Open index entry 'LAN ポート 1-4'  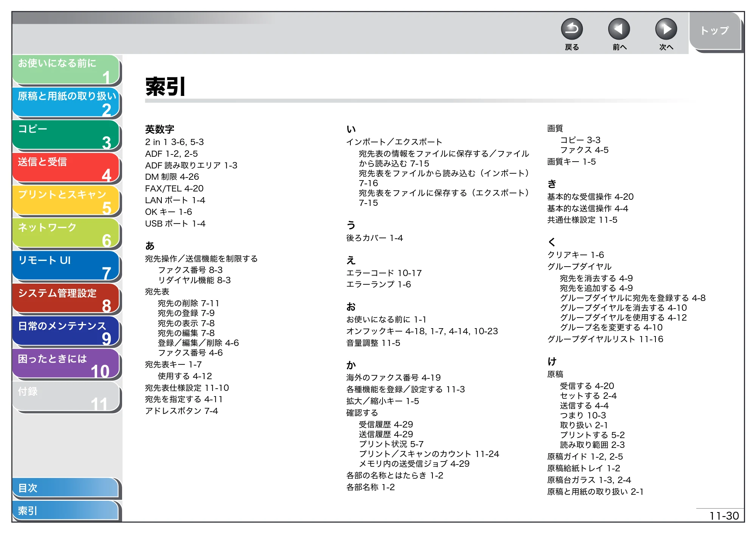[175, 200]
